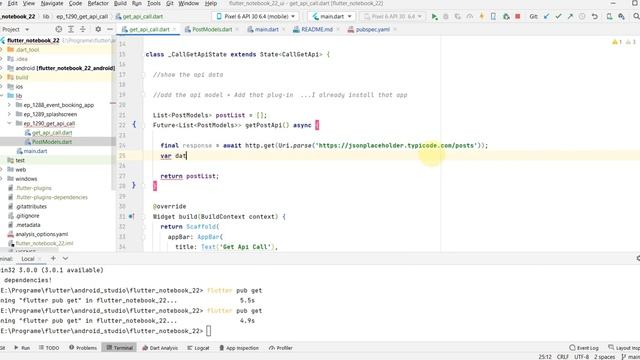Expand ep_1288_event_booking_app folder
The width and height of the screenshot is (640, 360).
point(9,105)
